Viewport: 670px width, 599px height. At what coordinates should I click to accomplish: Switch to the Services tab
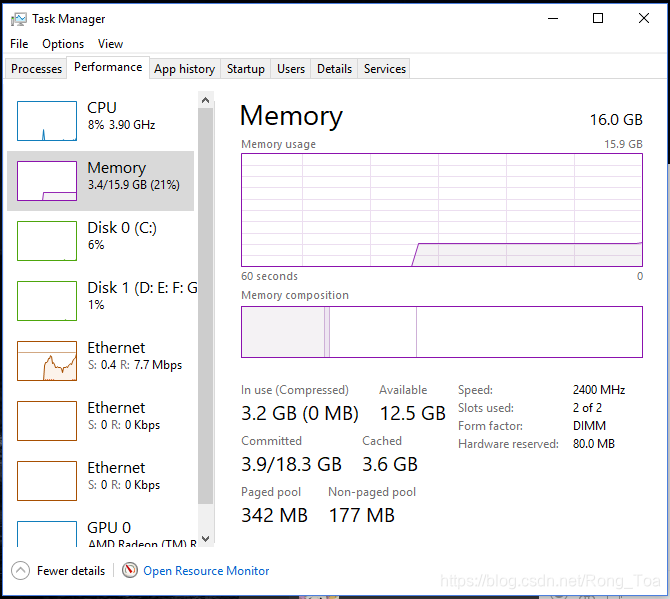click(385, 68)
